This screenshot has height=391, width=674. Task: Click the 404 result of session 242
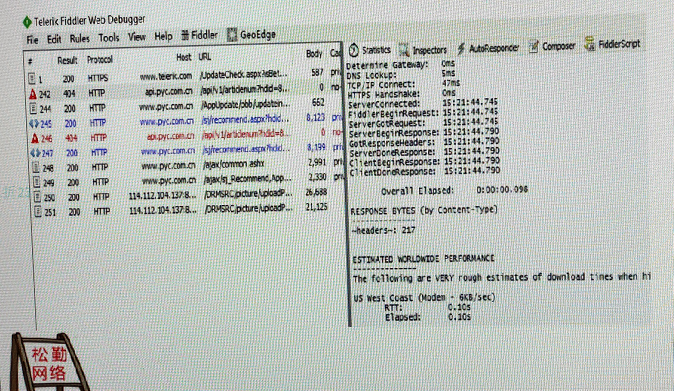click(x=69, y=94)
